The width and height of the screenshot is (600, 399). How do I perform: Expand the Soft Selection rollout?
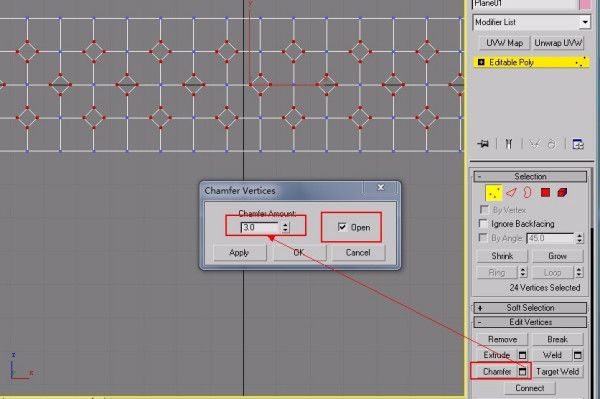pyautogui.click(x=530, y=308)
